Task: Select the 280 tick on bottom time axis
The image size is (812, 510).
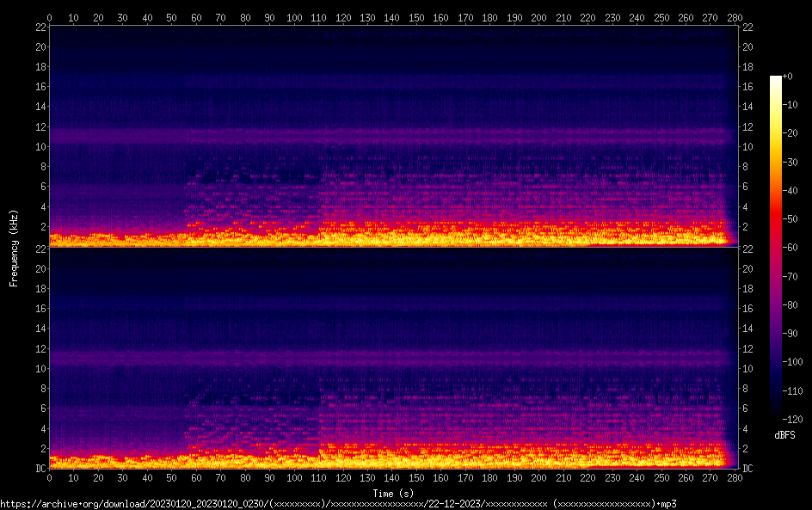Action: 735,477
